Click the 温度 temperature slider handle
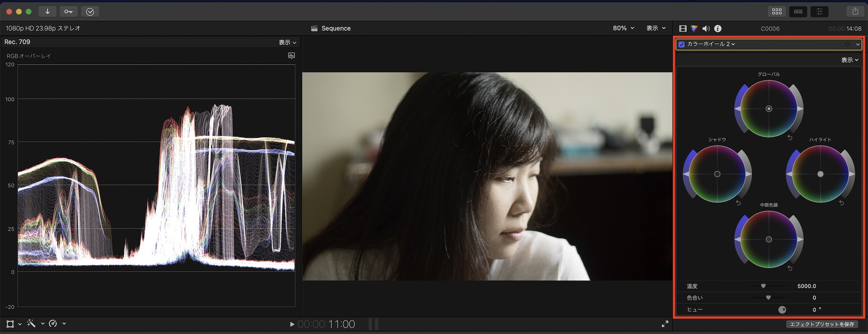 click(x=763, y=286)
